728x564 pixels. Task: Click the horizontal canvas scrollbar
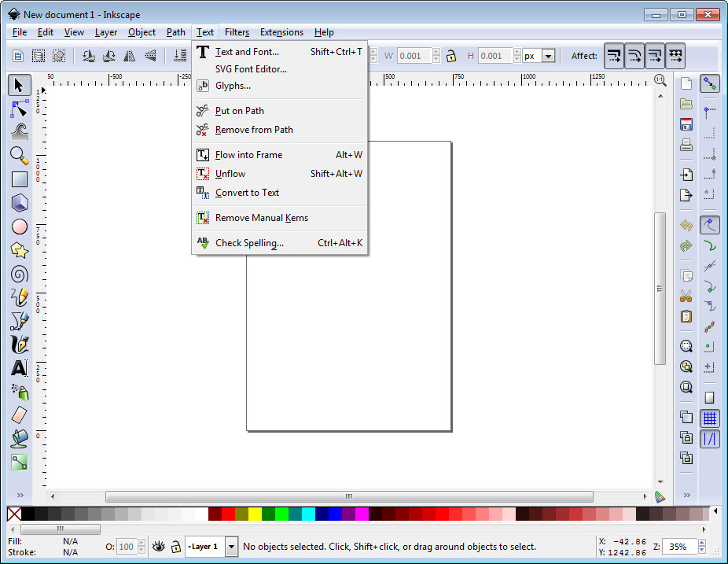[349, 496]
